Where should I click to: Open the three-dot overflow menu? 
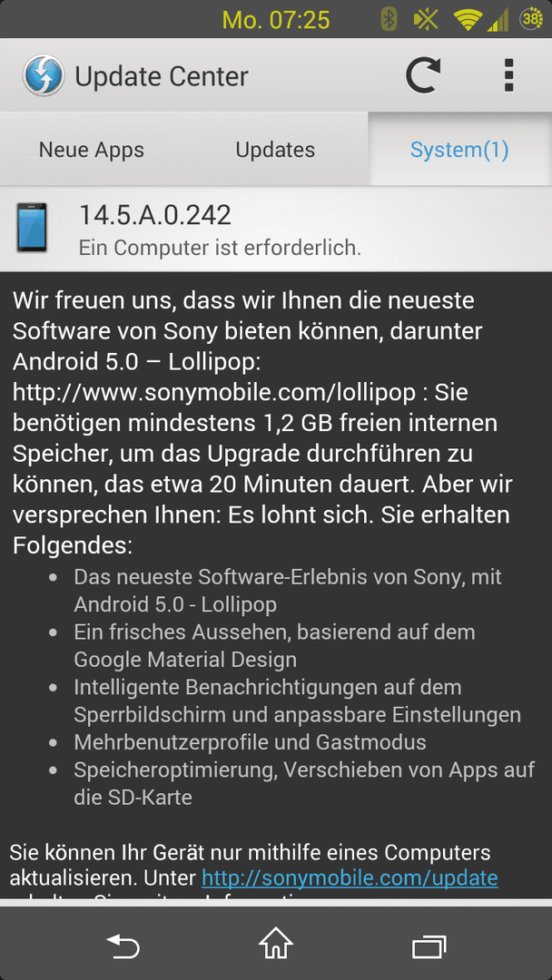tap(508, 76)
